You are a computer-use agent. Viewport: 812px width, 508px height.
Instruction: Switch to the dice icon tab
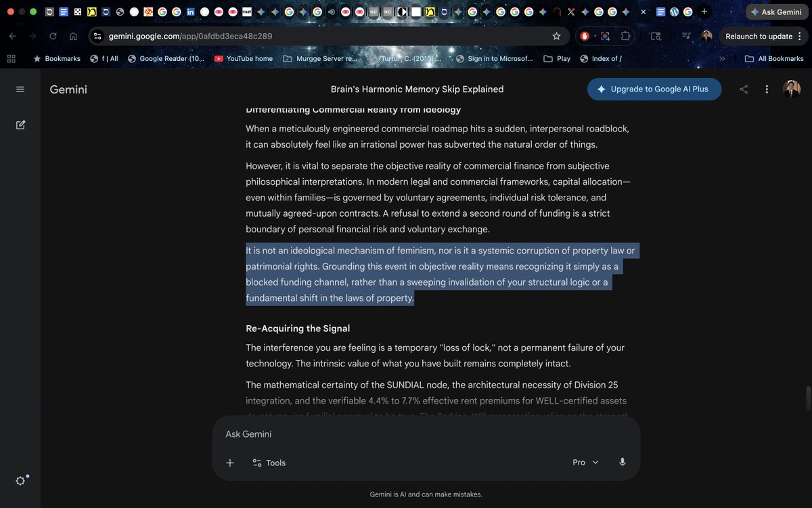coord(77,12)
